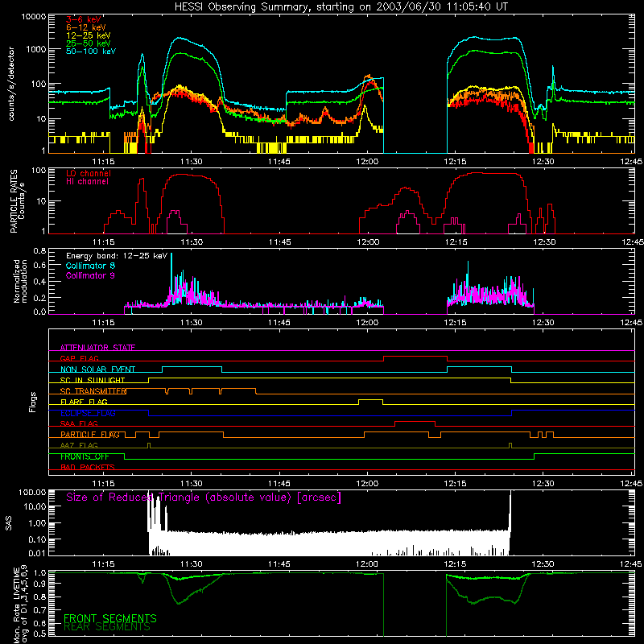Image resolution: width=644 pixels, height=644 pixels.
Task: Select the Collimator 8 legend label
Action: coord(90,266)
